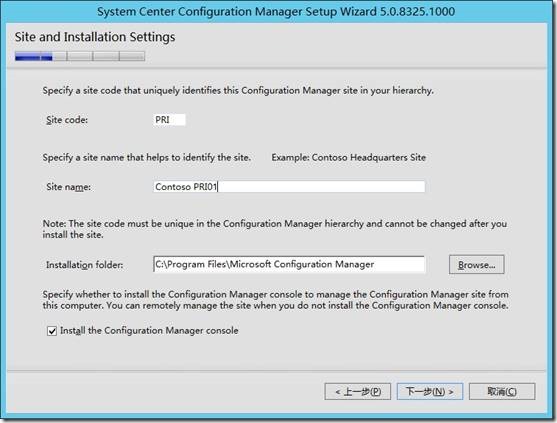Viewport: 557px width, 423px height.
Task: Click the 'Note: The site code must be unique' text
Action: [275, 229]
